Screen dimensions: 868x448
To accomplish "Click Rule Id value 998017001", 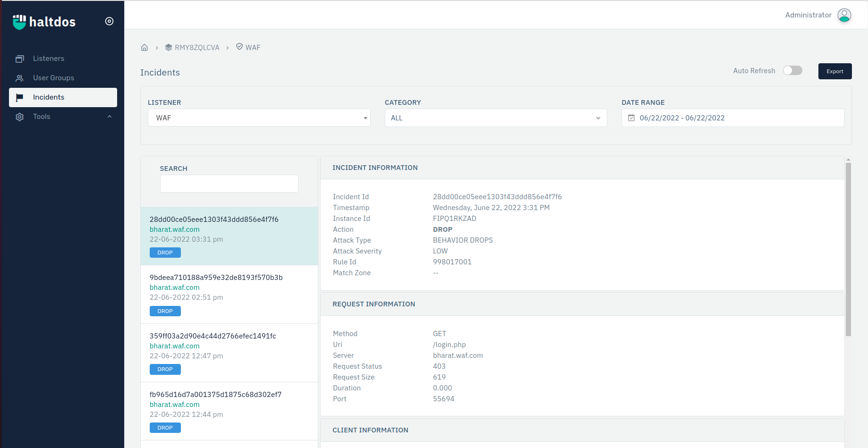I will 452,262.
